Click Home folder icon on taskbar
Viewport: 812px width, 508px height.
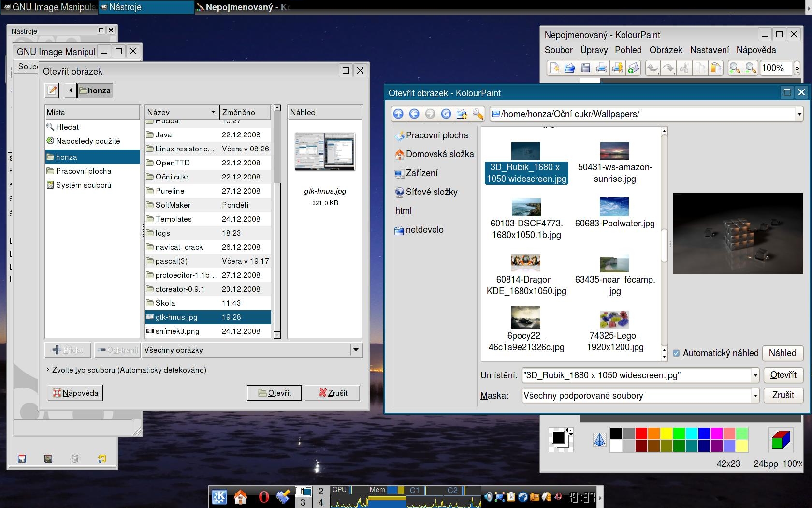click(241, 497)
